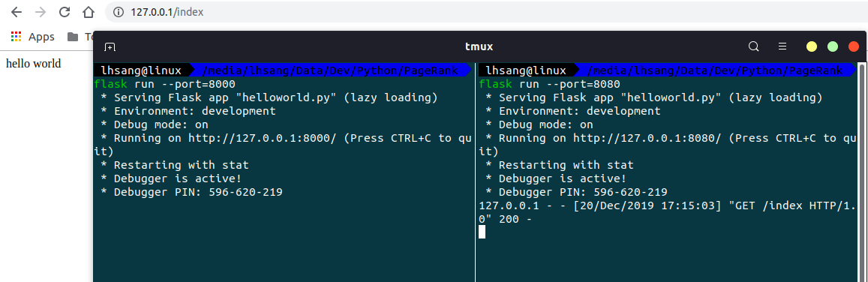
Task: Reload the 127.0.0.1/index page
Action: [x=65, y=11]
